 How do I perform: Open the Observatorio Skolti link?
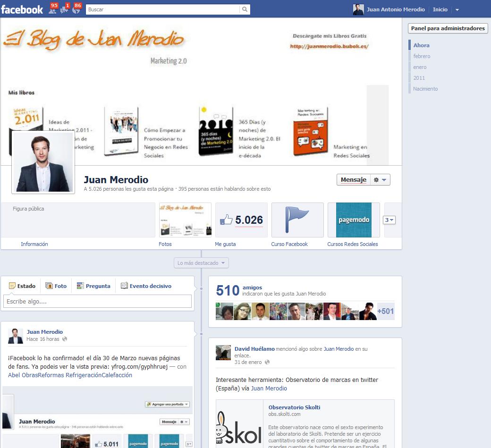coord(294,407)
